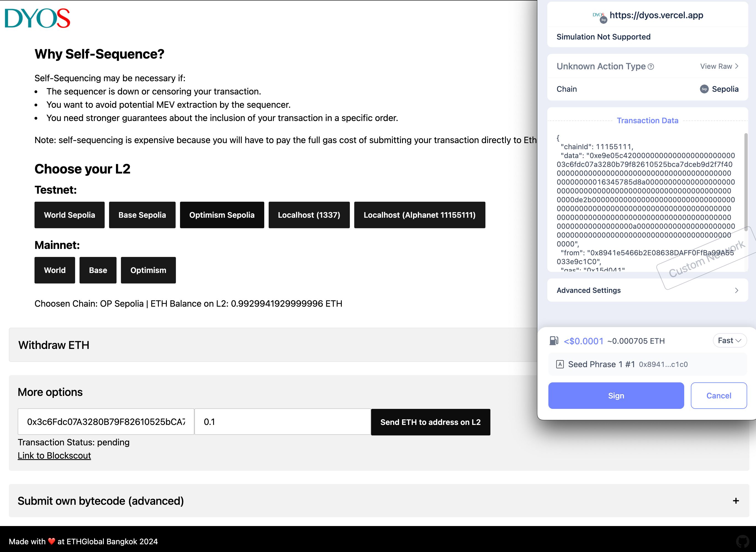The image size is (756, 552).
Task: Click the Send ETH to address button
Action: pyautogui.click(x=430, y=422)
